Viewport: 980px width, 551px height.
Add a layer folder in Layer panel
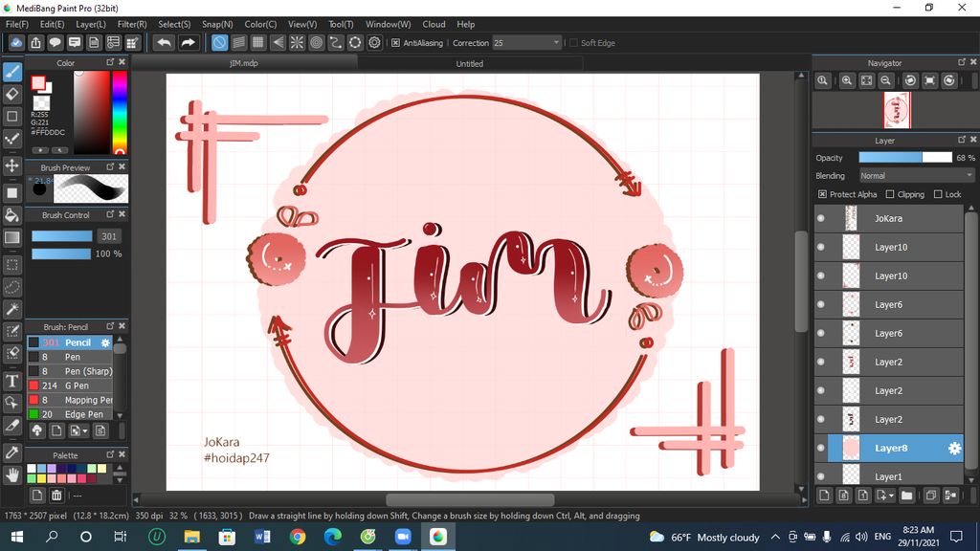tap(907, 496)
